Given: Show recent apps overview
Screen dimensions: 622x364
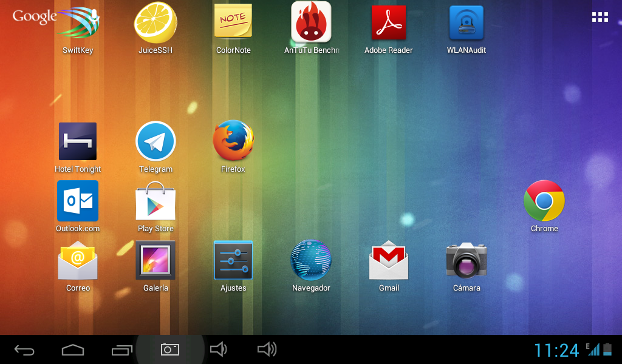Looking at the screenshot, I should pyautogui.click(x=121, y=350).
